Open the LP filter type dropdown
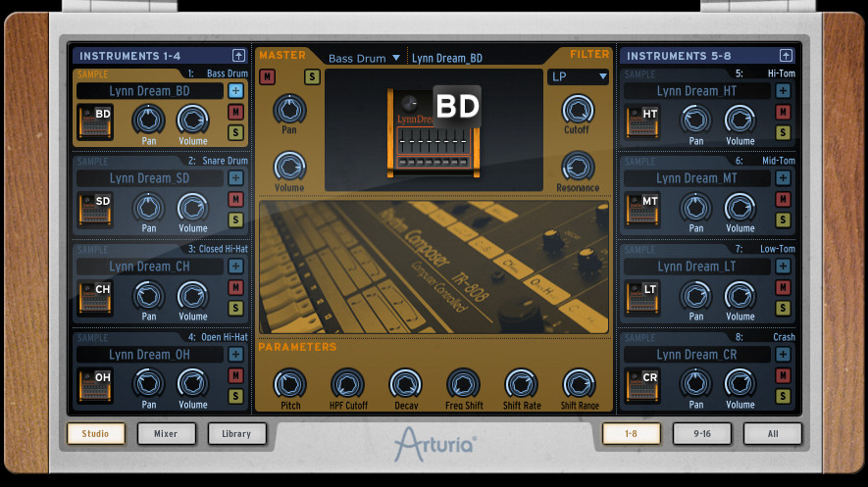This screenshot has width=868, height=487. click(x=578, y=76)
